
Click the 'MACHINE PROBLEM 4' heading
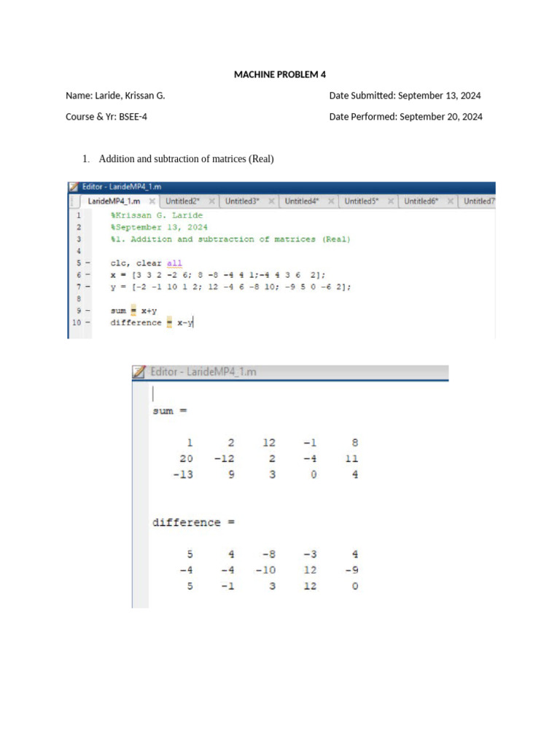pyautogui.click(x=280, y=74)
